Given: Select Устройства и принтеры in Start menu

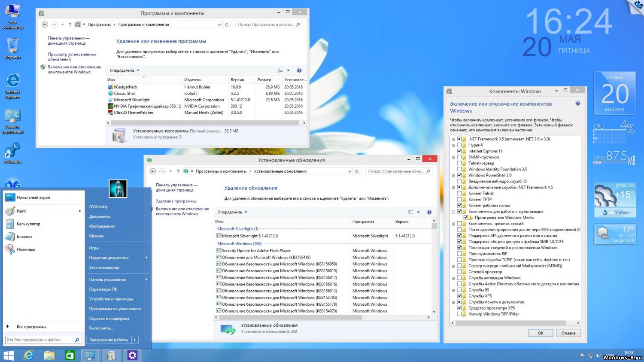Looking at the screenshot, I should (x=111, y=299).
